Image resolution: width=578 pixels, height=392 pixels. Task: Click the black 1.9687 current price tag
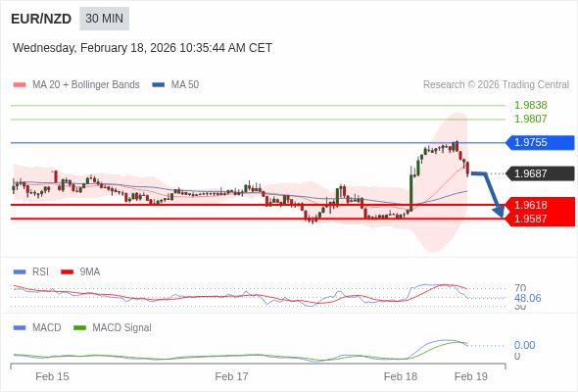click(x=540, y=173)
